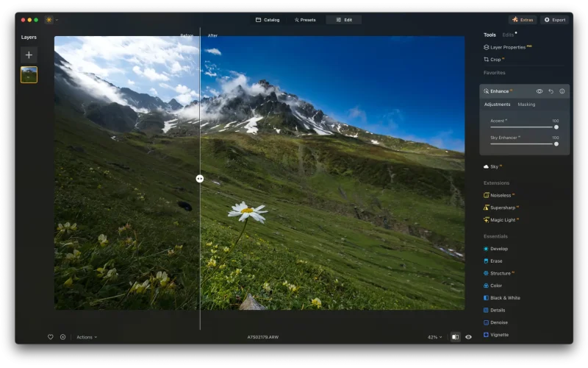The image size is (588, 368).
Task: Reset the Enhance tool adjustments
Action: pyautogui.click(x=551, y=91)
